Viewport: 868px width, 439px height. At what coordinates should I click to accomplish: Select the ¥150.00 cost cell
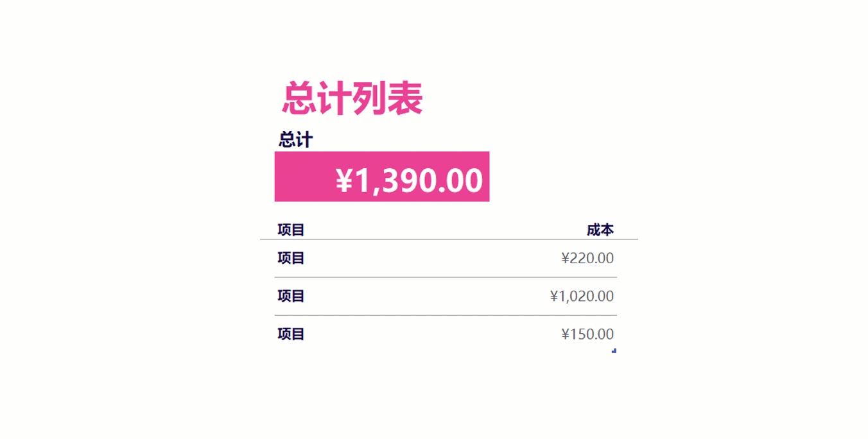point(587,334)
